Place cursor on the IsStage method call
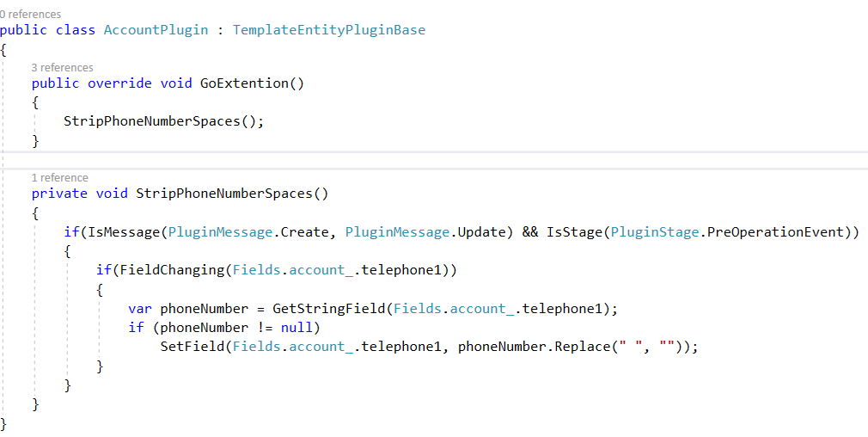868x437 pixels. click(574, 232)
